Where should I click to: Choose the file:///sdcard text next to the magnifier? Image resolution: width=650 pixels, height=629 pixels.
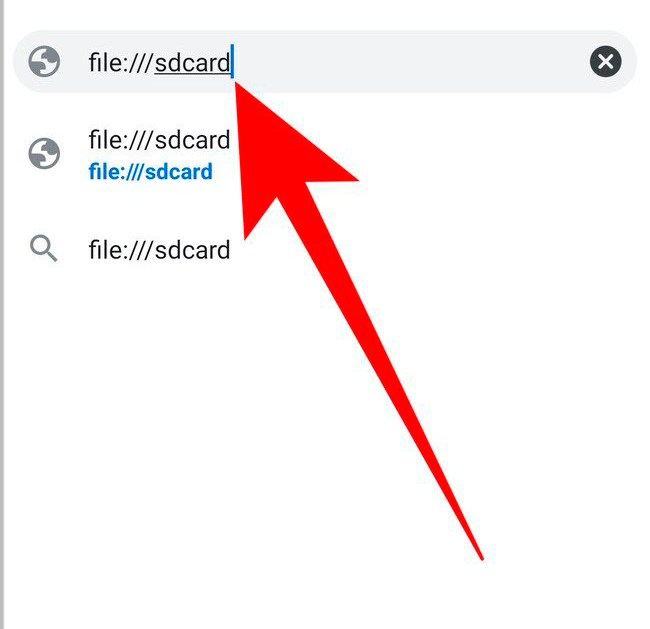159,250
